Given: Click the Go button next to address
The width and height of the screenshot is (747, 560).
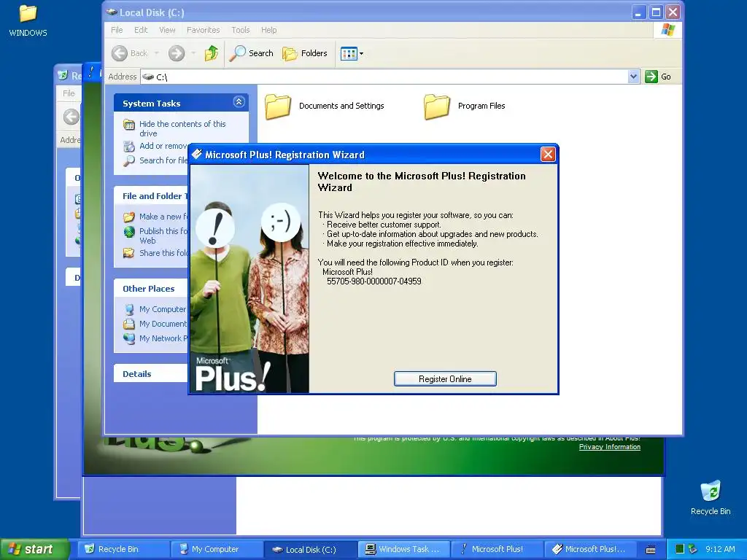Looking at the screenshot, I should pyautogui.click(x=658, y=77).
